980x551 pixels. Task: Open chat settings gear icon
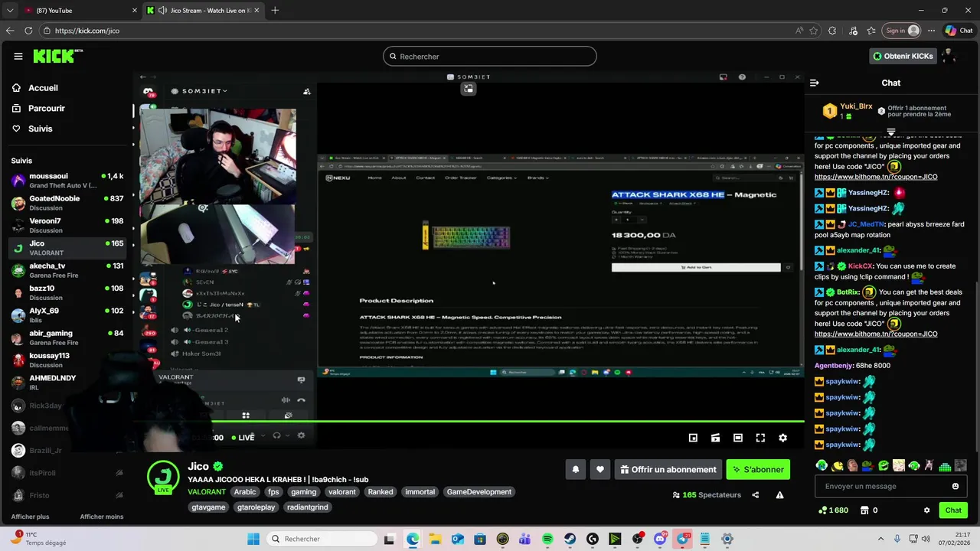(926, 510)
